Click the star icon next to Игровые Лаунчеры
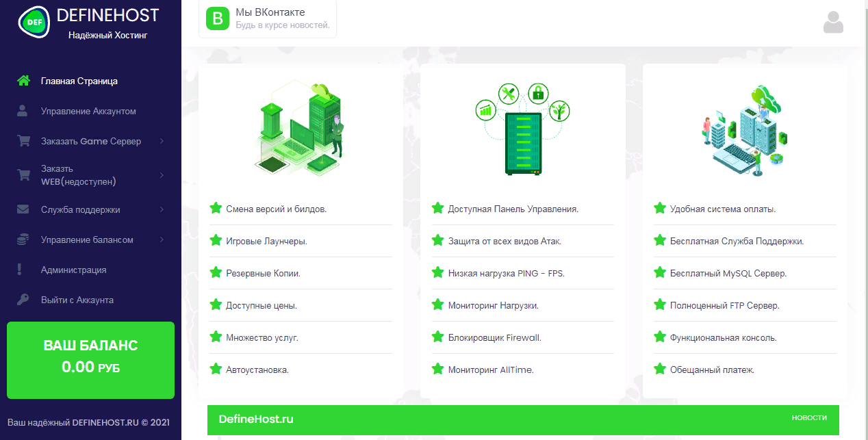 click(x=216, y=240)
